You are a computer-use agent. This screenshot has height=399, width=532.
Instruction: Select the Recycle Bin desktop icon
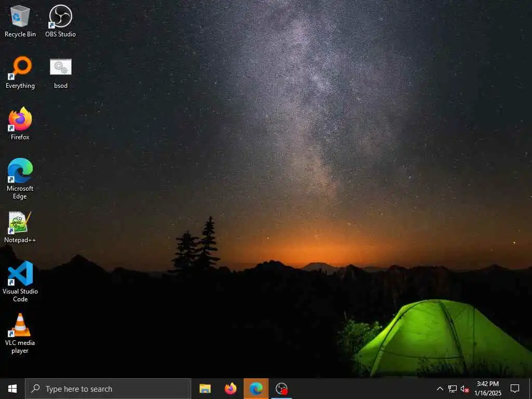point(20,21)
